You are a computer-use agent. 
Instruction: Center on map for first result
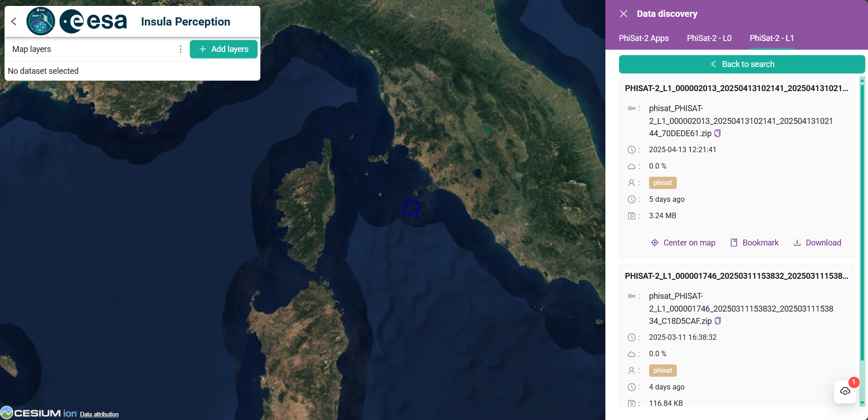pyautogui.click(x=683, y=243)
